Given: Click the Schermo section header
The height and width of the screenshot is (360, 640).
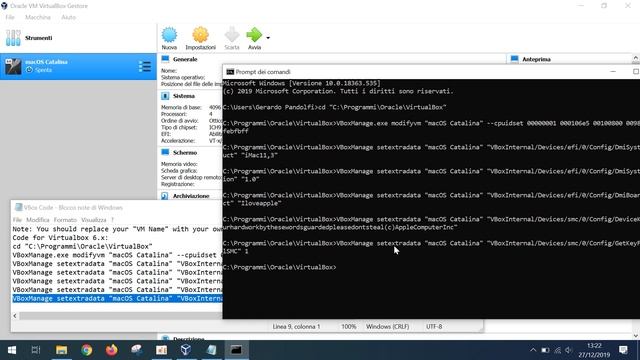Looking at the screenshot, I should [x=185, y=152].
